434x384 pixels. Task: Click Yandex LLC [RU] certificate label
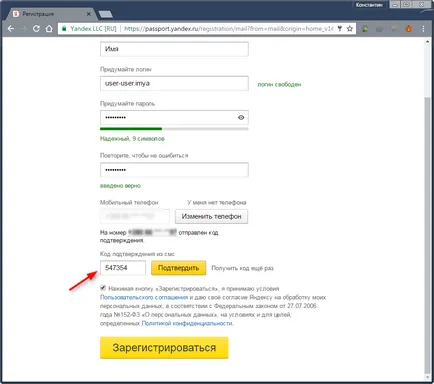pos(93,29)
